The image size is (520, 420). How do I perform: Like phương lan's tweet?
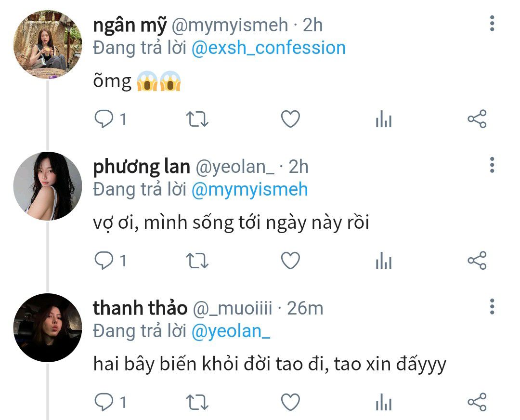290,261
